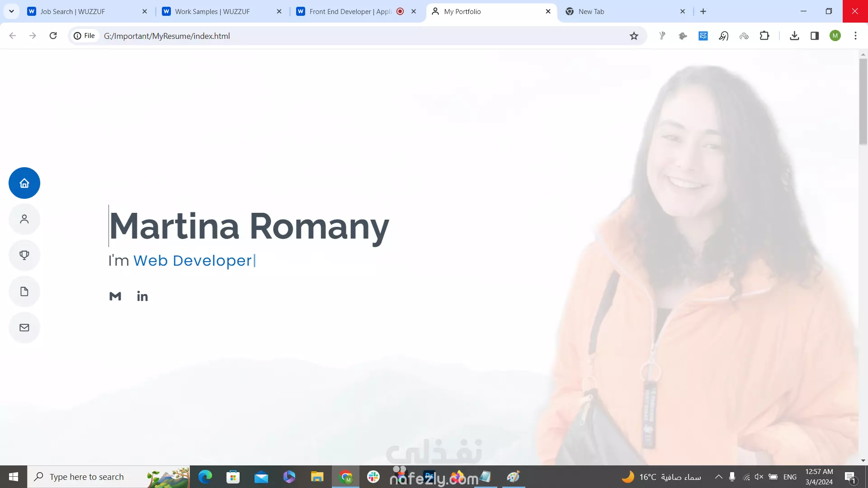Open clock showing 12:57 AM
The height and width of the screenshot is (488, 868).
point(819,477)
